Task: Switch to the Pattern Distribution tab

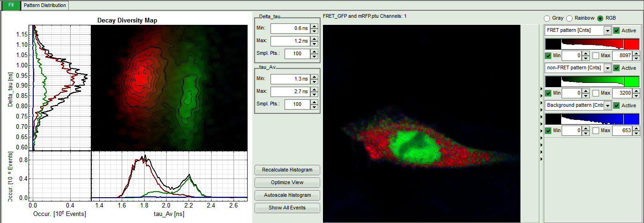Action: click(x=45, y=5)
